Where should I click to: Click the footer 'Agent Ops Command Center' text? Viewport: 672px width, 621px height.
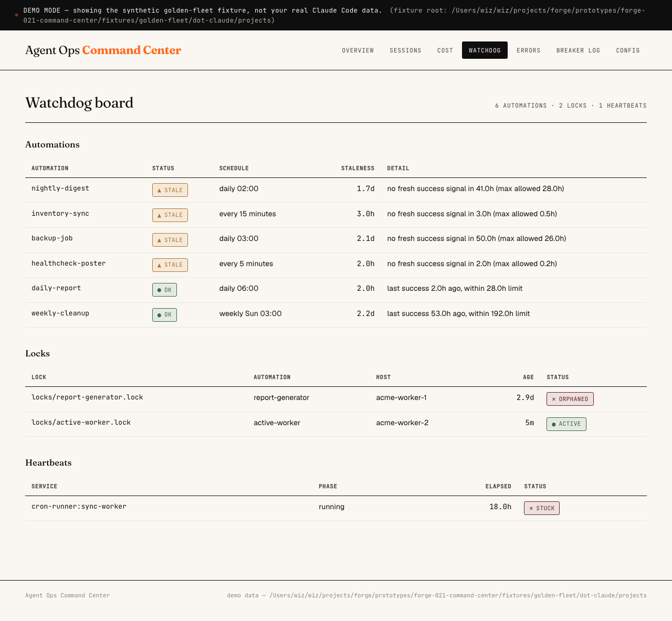(68, 595)
